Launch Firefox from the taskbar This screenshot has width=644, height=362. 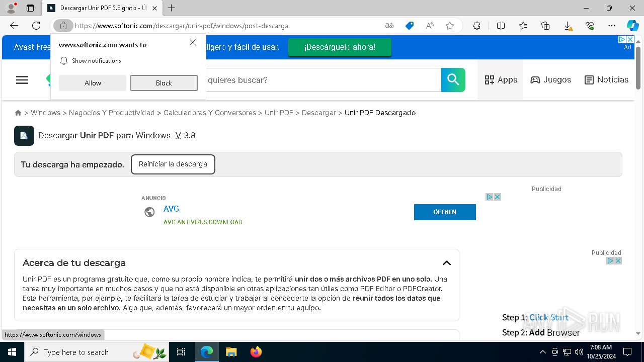pos(256,352)
